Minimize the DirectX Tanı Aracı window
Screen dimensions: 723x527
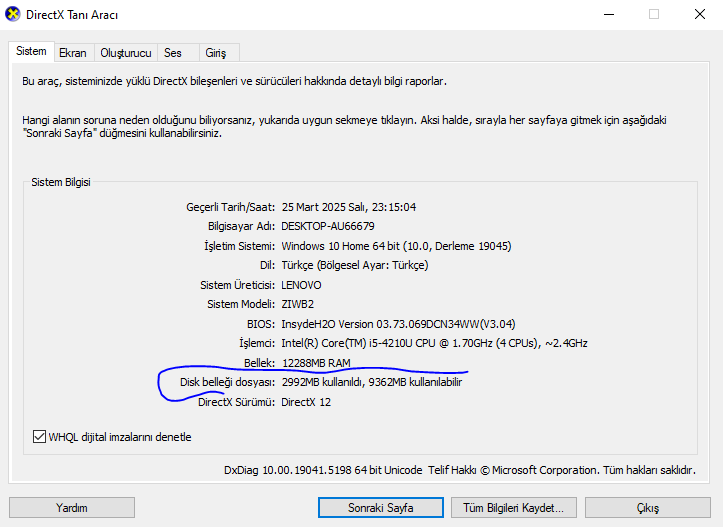coord(609,14)
